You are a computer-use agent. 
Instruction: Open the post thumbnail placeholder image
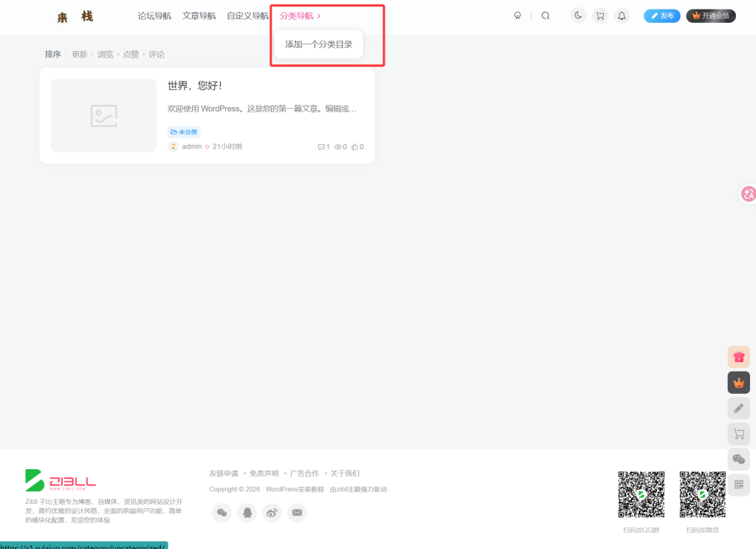click(x=103, y=116)
